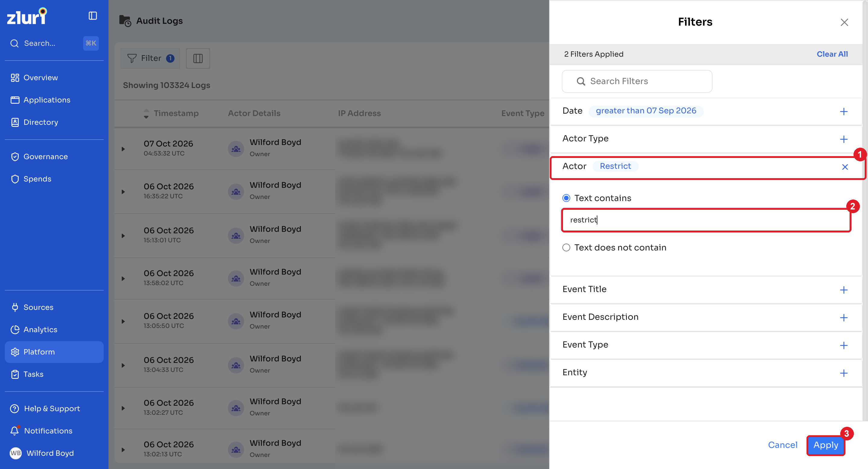Click the sidebar Search field
The height and width of the screenshot is (469, 868).
coord(54,43)
